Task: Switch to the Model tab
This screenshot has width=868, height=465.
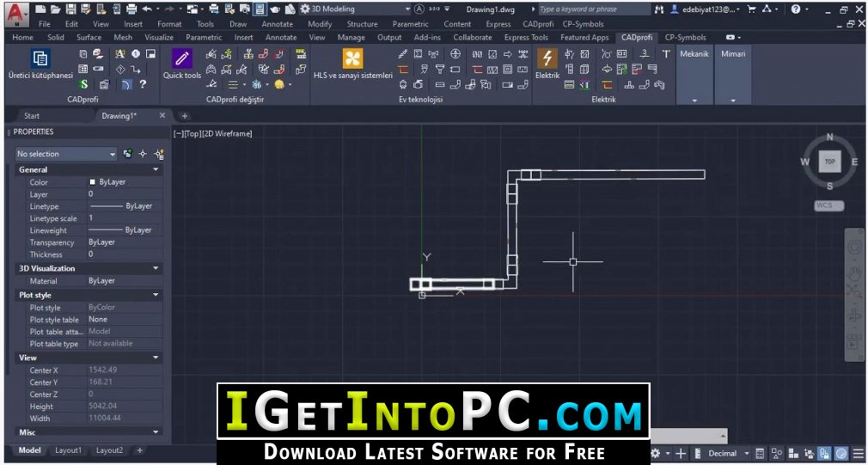Action: coord(29,450)
